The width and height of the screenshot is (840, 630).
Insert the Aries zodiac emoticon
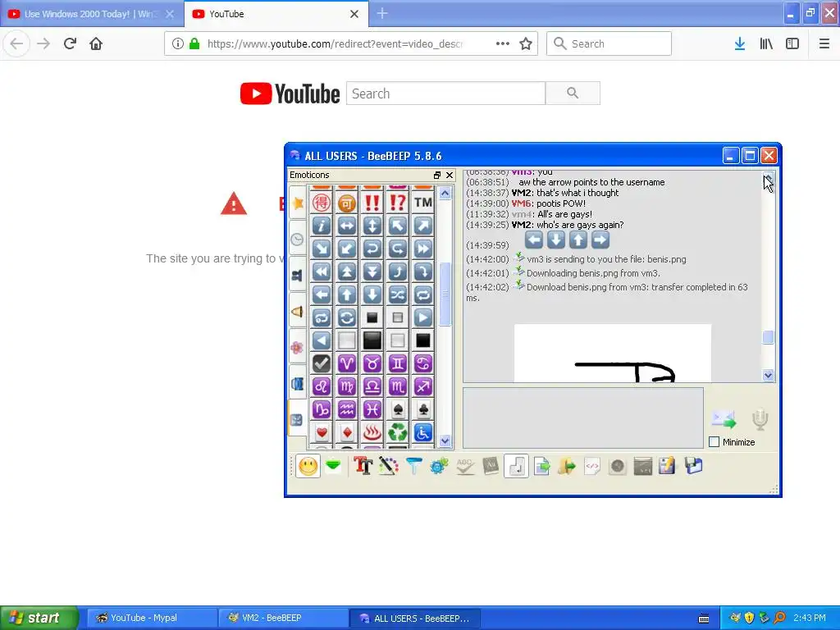click(x=347, y=363)
